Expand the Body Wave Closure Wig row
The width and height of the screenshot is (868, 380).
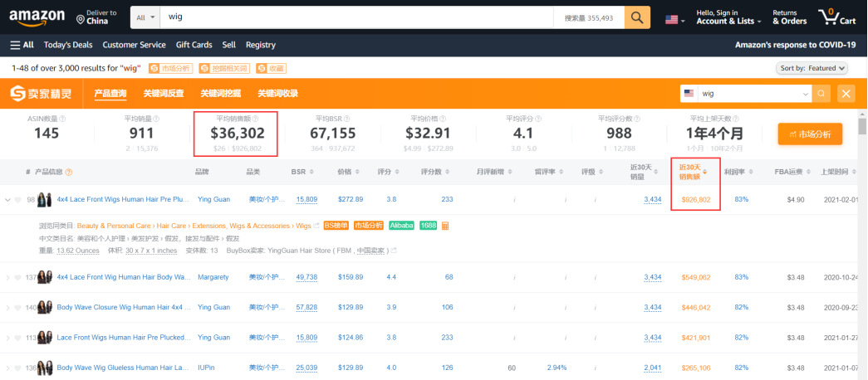coord(7,308)
